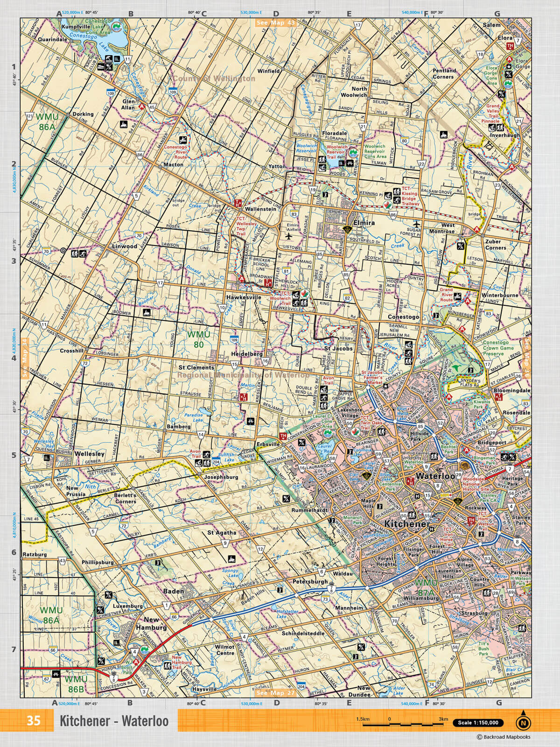This screenshot has height=747, width=560.
Task: Click the maple leaf icon by Kissing Bridge Trailway
Action: (x=387, y=205)
